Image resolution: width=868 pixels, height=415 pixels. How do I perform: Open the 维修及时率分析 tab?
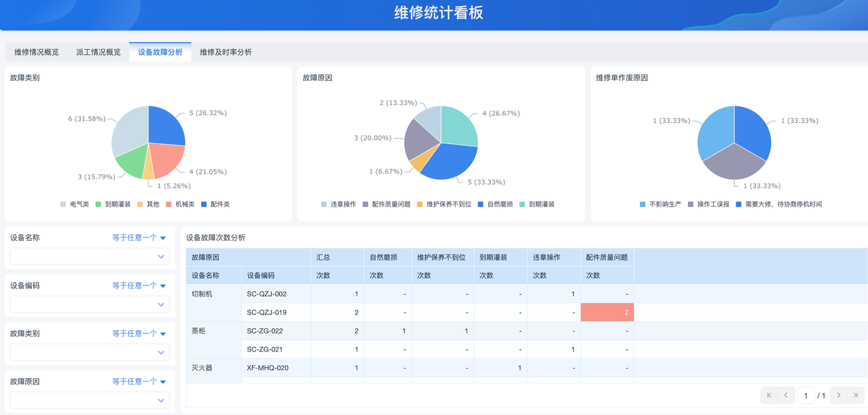tap(226, 52)
